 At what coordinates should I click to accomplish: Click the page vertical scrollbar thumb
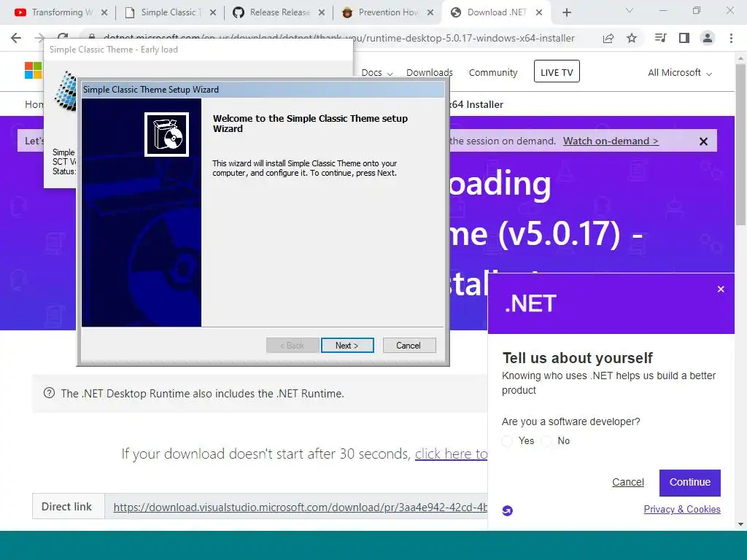pyautogui.click(x=740, y=143)
